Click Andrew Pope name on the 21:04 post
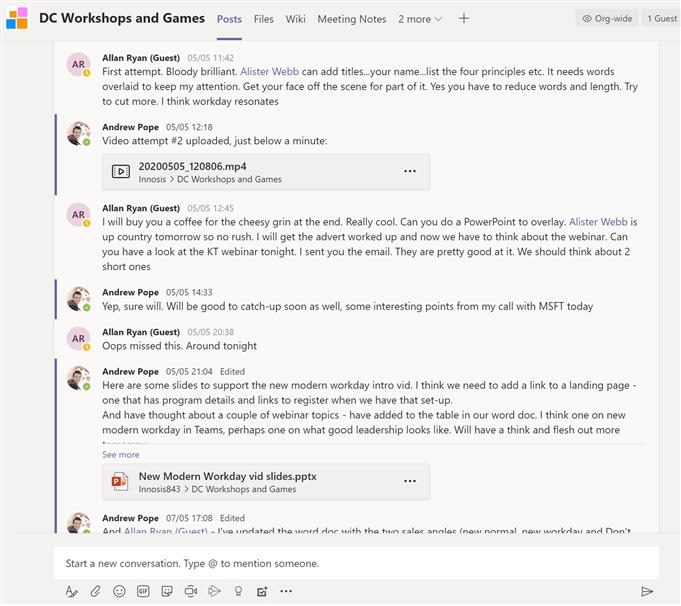The height and width of the screenshot is (606, 681). tap(130, 371)
